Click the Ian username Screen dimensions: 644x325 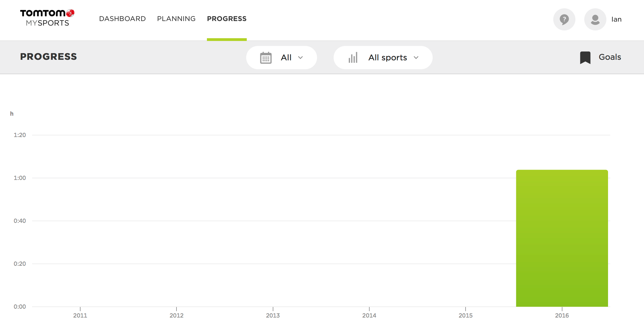[616, 19]
